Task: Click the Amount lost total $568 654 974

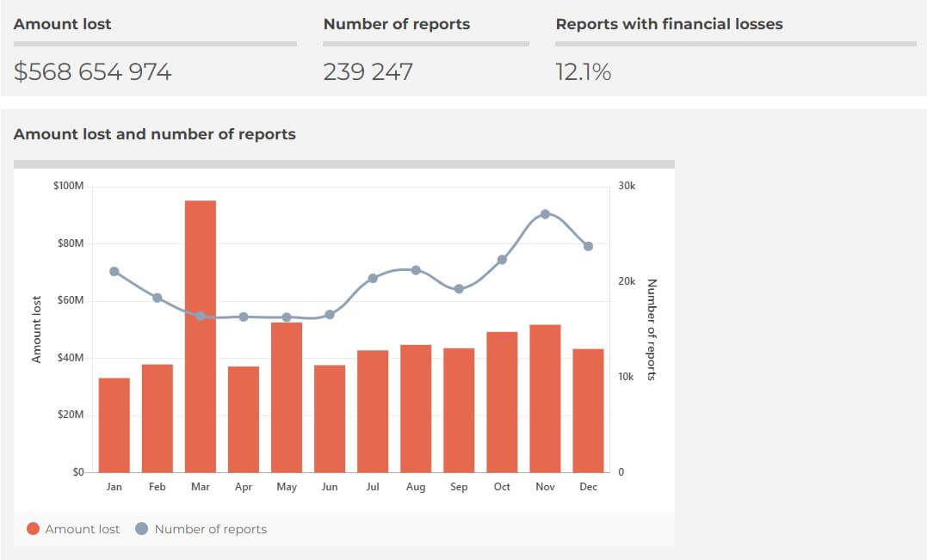Action: (93, 71)
